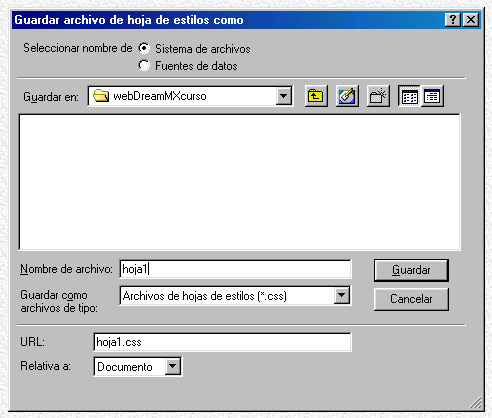Go up one folder level icon

[316, 96]
